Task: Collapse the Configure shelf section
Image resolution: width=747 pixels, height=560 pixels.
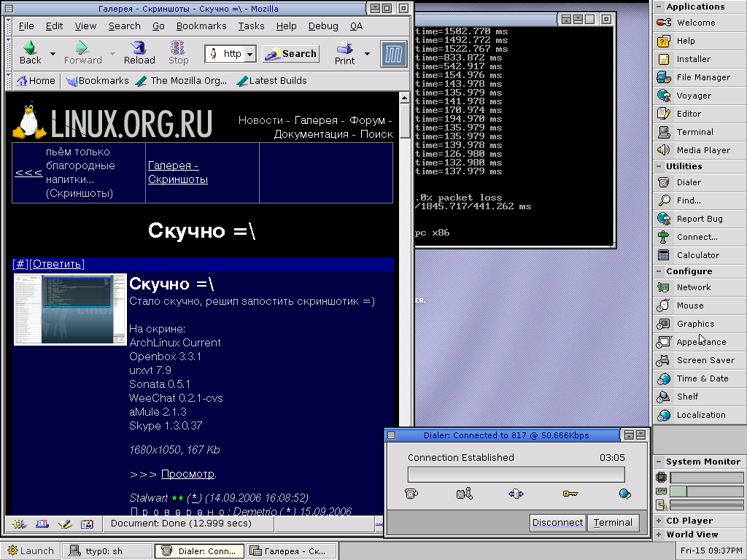Action: (x=659, y=271)
